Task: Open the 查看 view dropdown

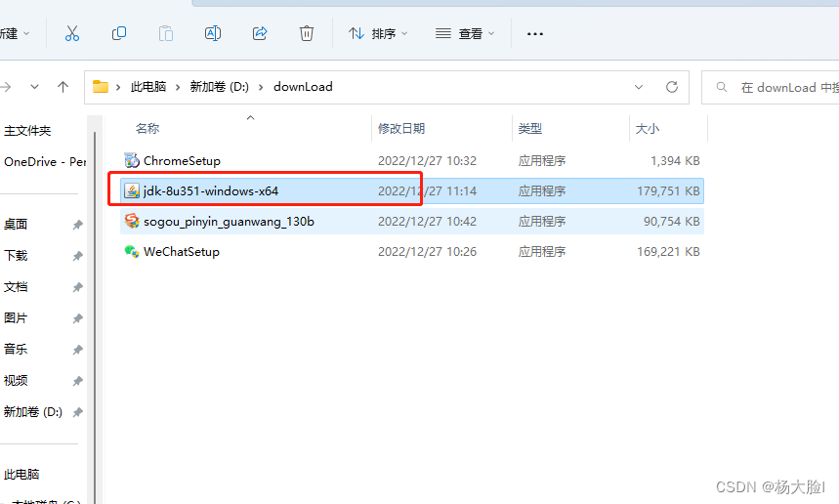Action: point(465,34)
